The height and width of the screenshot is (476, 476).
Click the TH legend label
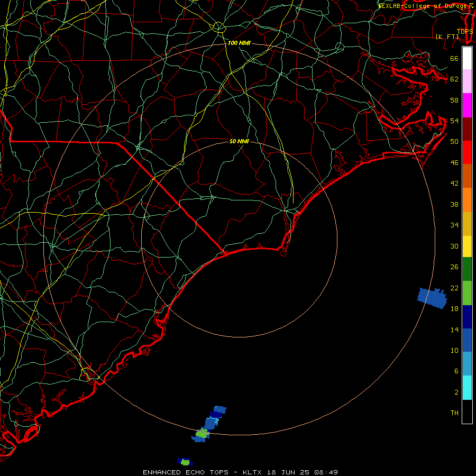click(454, 413)
